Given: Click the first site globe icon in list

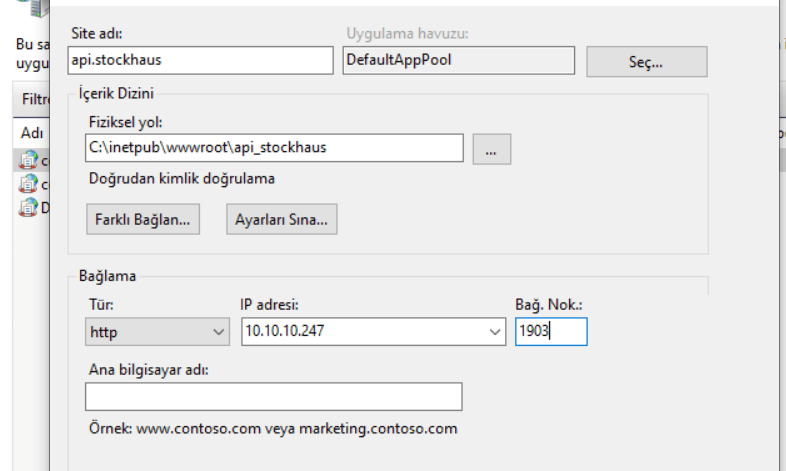Looking at the screenshot, I should click(x=29, y=159).
